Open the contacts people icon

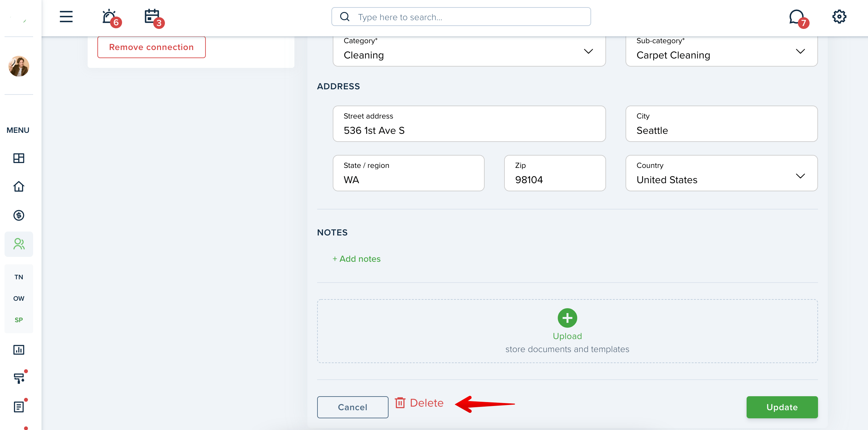point(19,244)
